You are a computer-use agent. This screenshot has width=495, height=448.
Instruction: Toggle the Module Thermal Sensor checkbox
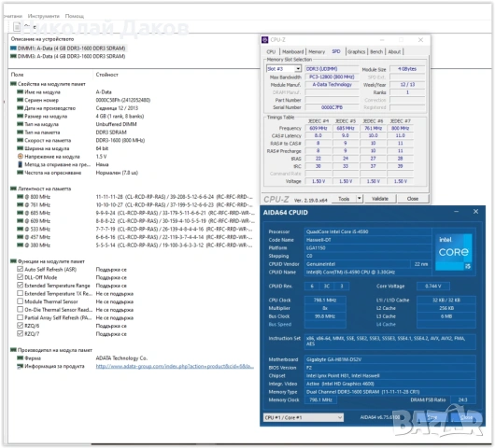click(21, 301)
